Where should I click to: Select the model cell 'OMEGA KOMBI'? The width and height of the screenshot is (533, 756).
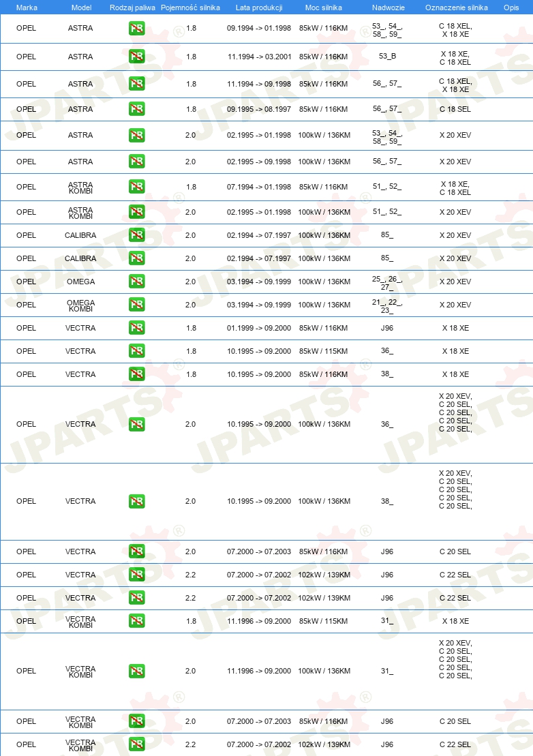click(80, 305)
